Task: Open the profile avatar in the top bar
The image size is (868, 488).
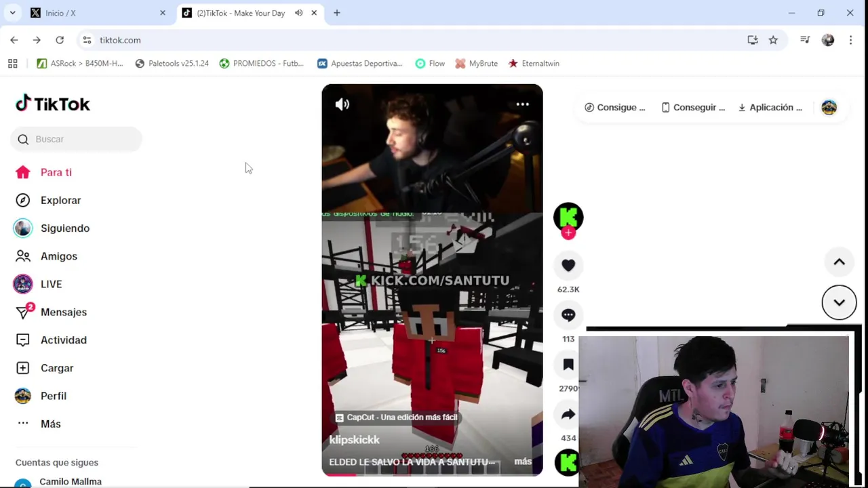Action: [829, 107]
